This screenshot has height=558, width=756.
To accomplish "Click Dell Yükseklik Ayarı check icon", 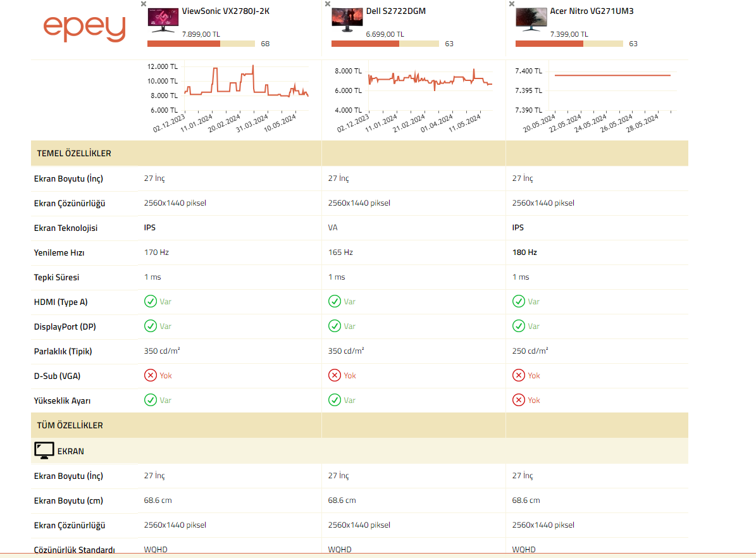I will point(335,400).
